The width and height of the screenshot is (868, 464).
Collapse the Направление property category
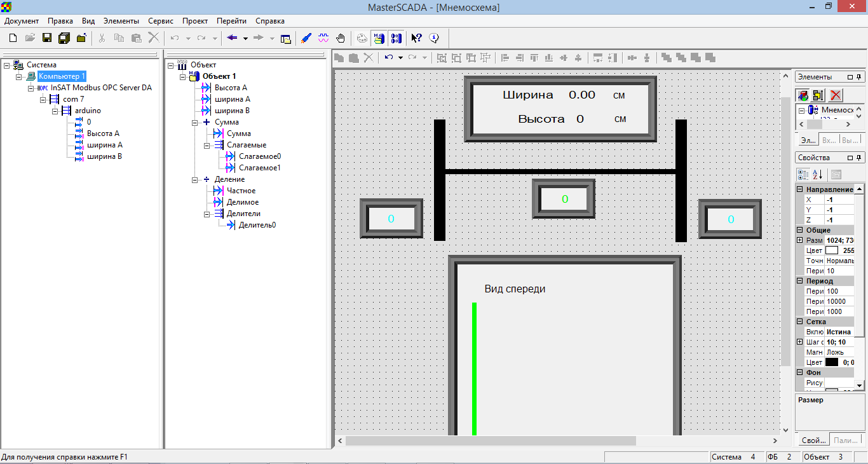[x=800, y=189]
